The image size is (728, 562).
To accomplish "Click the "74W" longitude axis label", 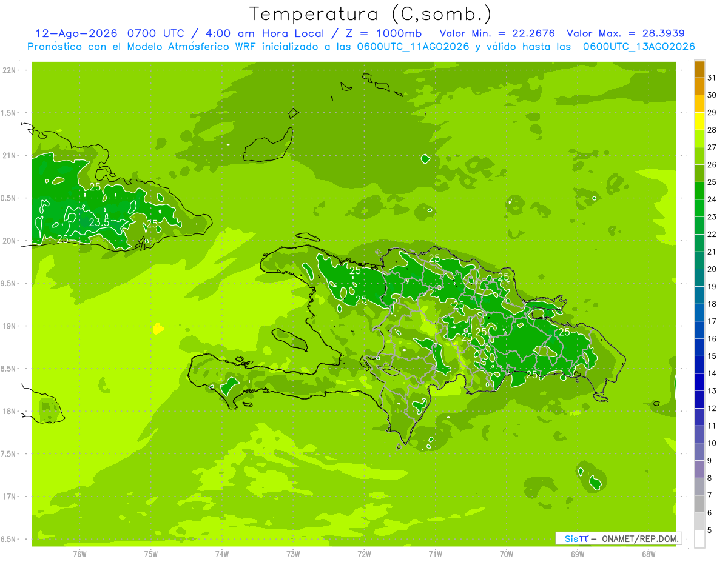I will click(x=222, y=554).
